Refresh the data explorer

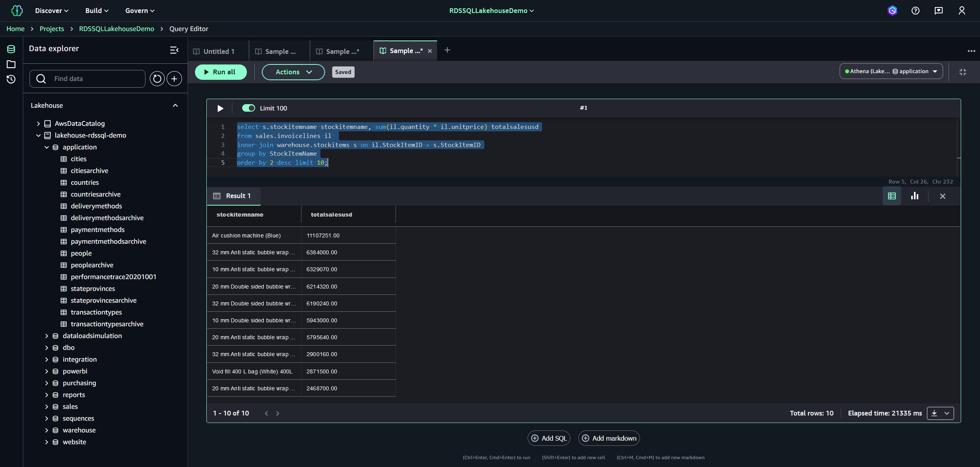[x=157, y=79]
